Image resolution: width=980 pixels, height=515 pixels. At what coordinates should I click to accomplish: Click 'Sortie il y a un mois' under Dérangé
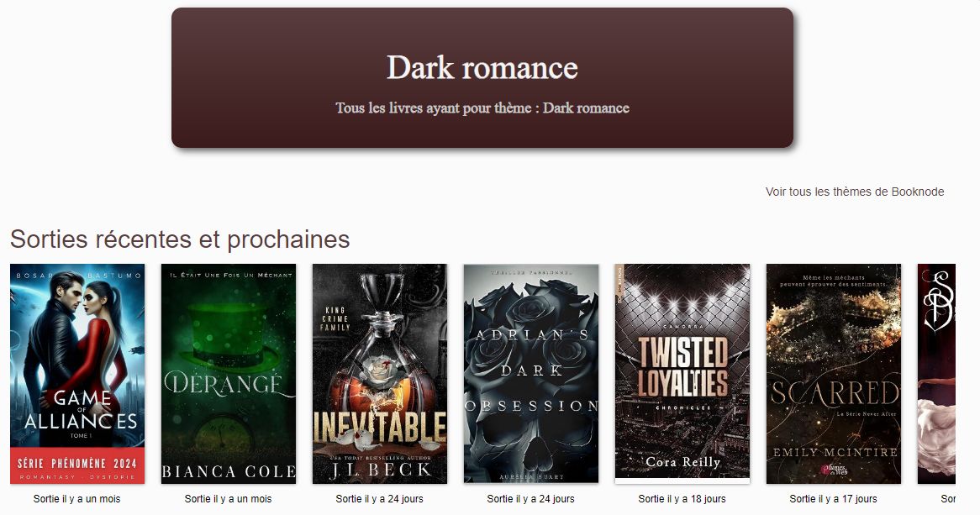coord(228,499)
